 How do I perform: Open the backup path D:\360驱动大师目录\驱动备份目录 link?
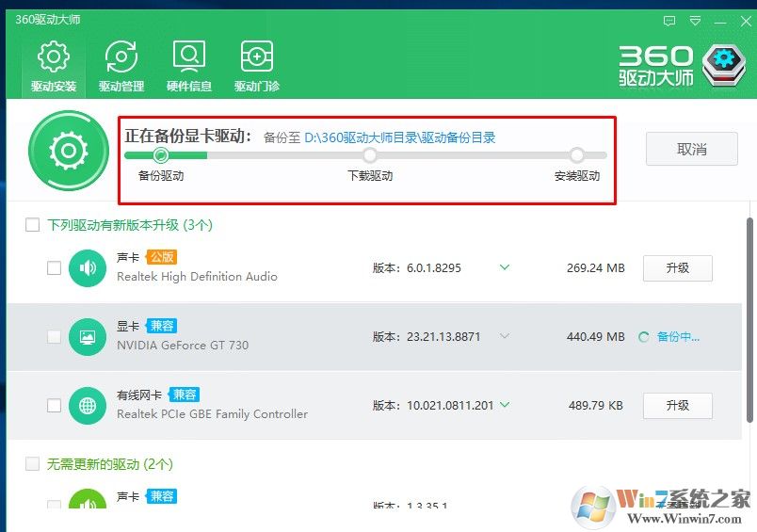[400, 137]
